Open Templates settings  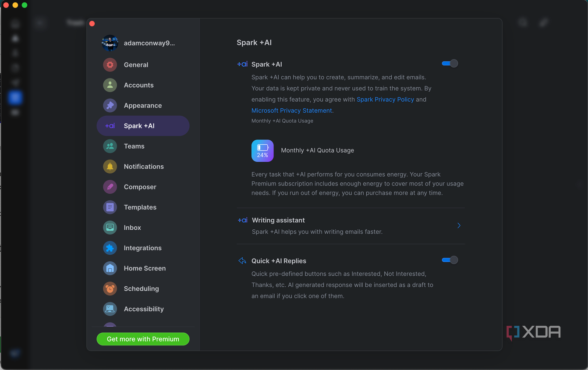(143, 207)
